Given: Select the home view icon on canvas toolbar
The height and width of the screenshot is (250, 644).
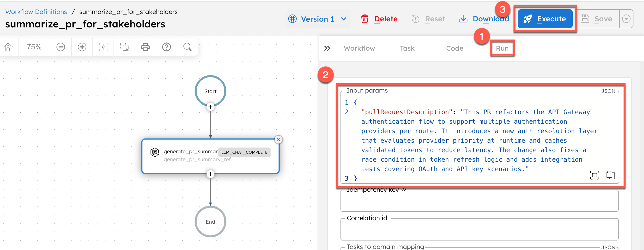Looking at the screenshot, I should pyautogui.click(x=9, y=47).
